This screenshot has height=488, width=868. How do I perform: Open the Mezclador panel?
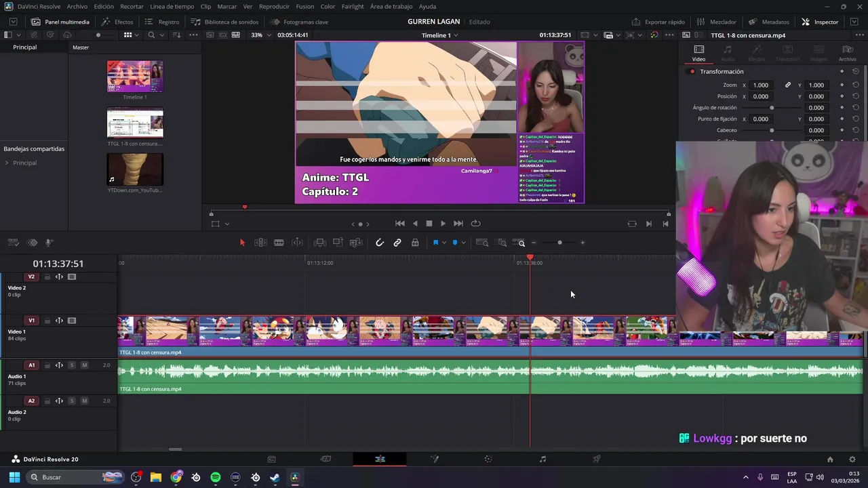click(716, 22)
